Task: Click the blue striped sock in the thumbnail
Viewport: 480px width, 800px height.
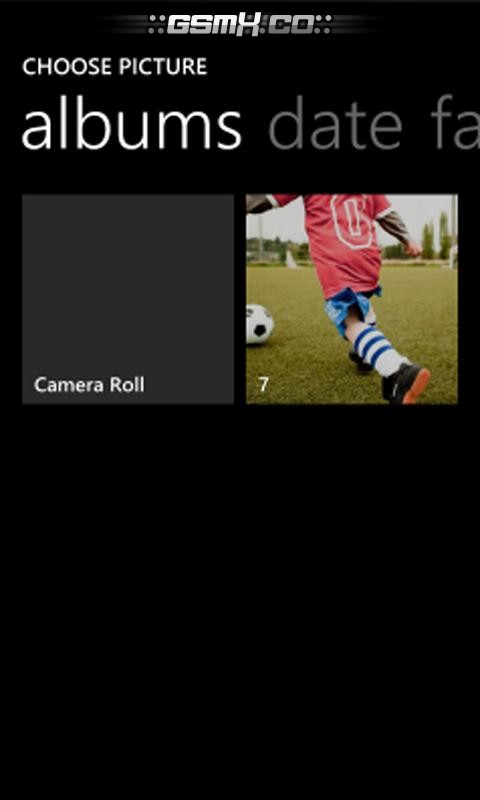Action: pyautogui.click(x=375, y=349)
